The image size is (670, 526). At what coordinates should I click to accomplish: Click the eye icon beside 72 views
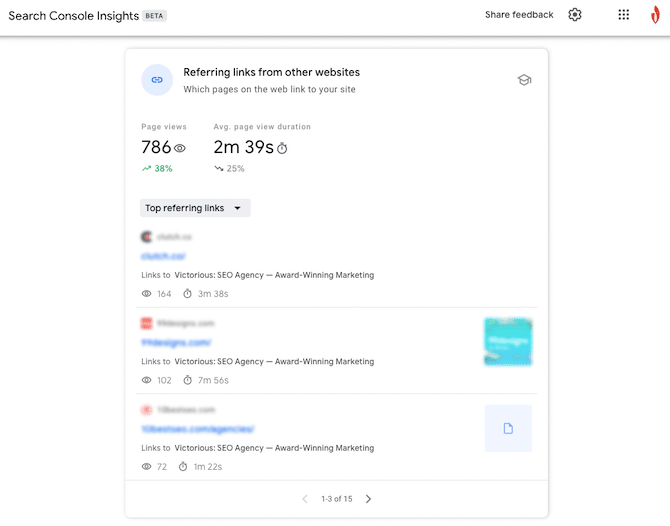pos(147,466)
